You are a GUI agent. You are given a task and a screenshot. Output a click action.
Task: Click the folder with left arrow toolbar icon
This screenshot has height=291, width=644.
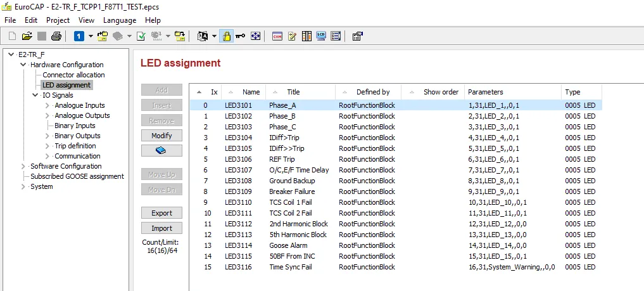103,36
